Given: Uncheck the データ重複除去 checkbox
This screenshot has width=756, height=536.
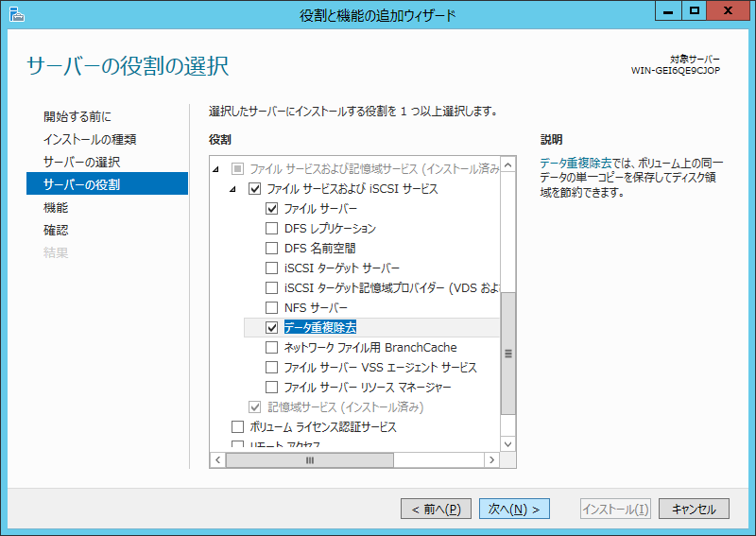Looking at the screenshot, I should (x=272, y=327).
